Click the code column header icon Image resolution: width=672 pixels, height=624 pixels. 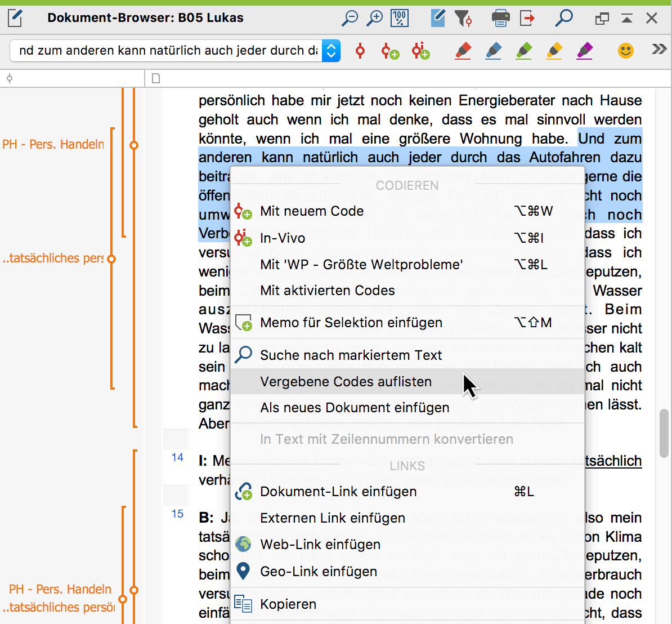coord(10,78)
